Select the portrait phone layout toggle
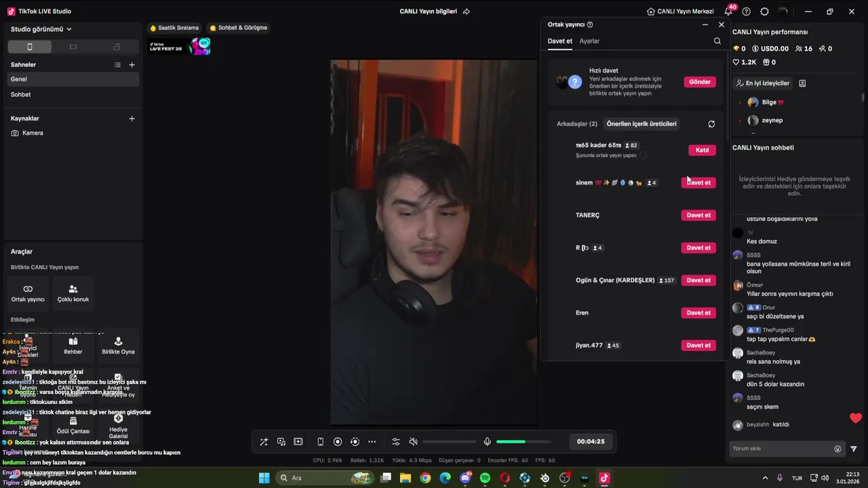 click(29, 47)
